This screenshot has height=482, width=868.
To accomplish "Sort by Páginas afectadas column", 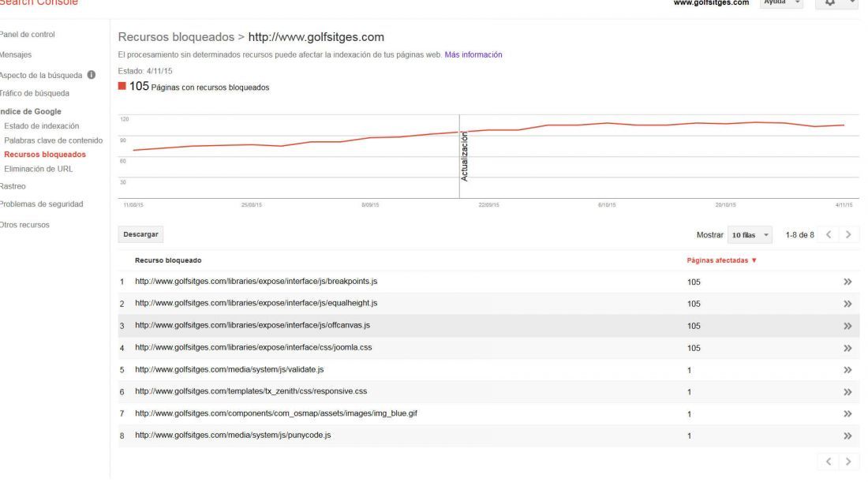I will [x=721, y=260].
